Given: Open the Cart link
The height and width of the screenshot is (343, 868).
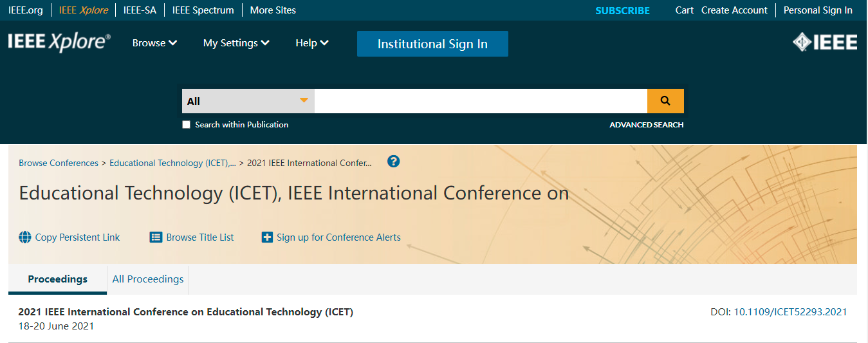Looking at the screenshot, I should (x=685, y=10).
